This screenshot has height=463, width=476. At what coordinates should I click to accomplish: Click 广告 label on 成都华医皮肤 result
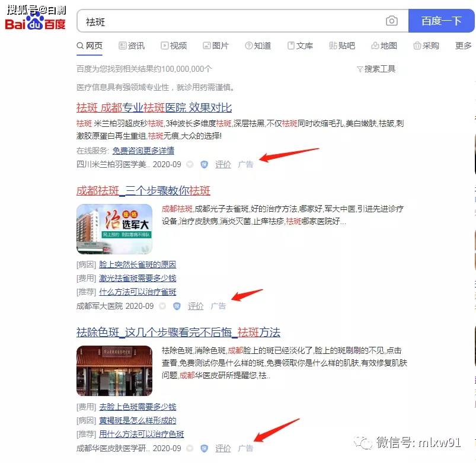click(245, 448)
